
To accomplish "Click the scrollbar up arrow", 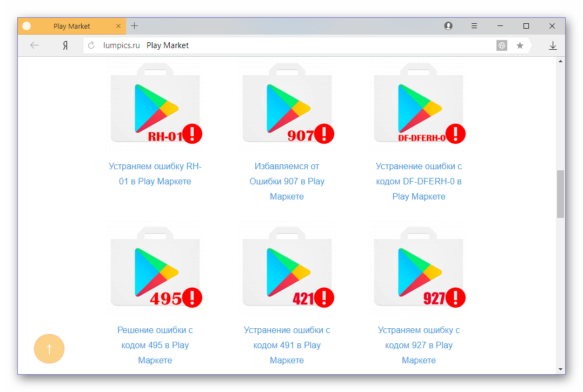I will click(560, 61).
